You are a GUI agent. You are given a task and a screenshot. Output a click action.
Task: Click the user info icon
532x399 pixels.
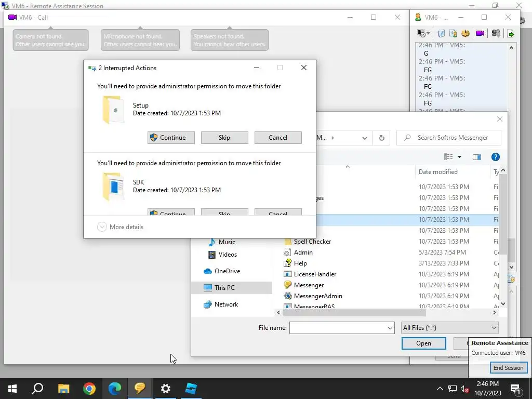tap(453, 33)
